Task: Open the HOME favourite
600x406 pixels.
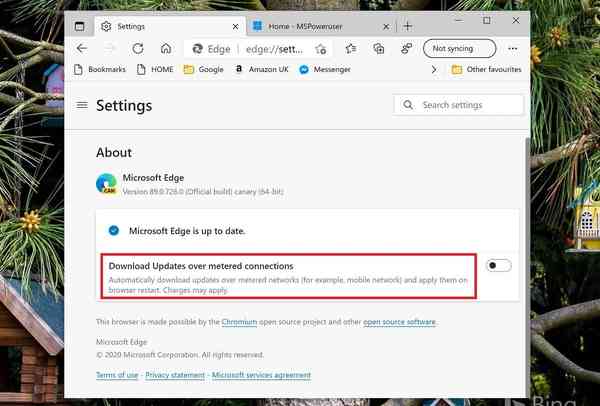Action: click(x=155, y=69)
